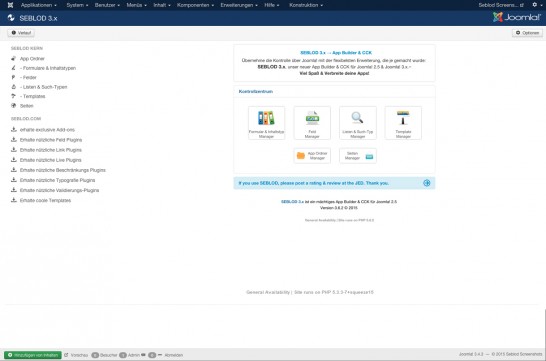Open the Feld Manager tile
Screen dimensions: 546x361
point(312,123)
